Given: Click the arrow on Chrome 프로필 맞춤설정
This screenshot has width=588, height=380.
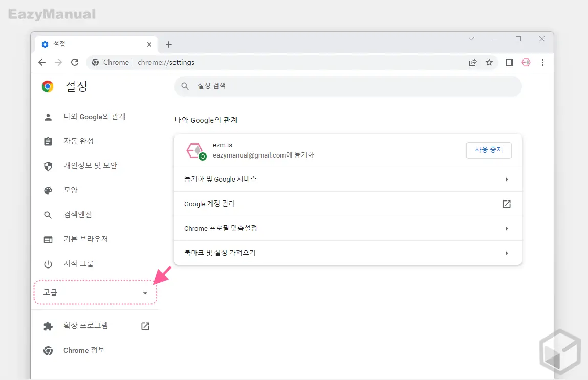Looking at the screenshot, I should pyautogui.click(x=507, y=229).
